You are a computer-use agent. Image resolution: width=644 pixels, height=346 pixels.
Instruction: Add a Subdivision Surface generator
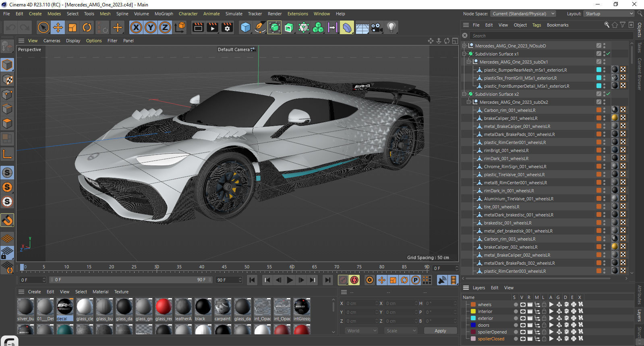click(274, 27)
